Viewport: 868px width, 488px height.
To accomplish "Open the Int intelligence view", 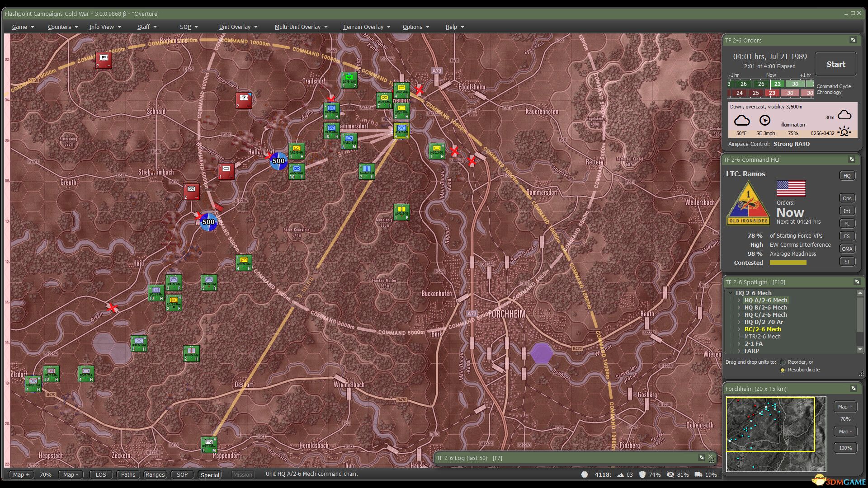I will coord(847,211).
